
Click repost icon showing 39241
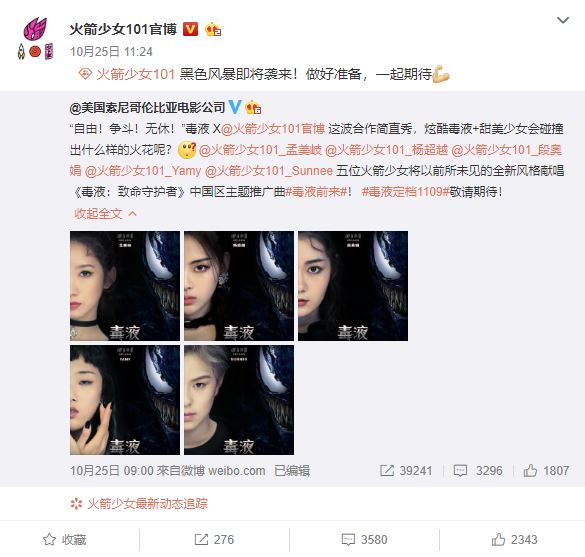[x=387, y=470]
